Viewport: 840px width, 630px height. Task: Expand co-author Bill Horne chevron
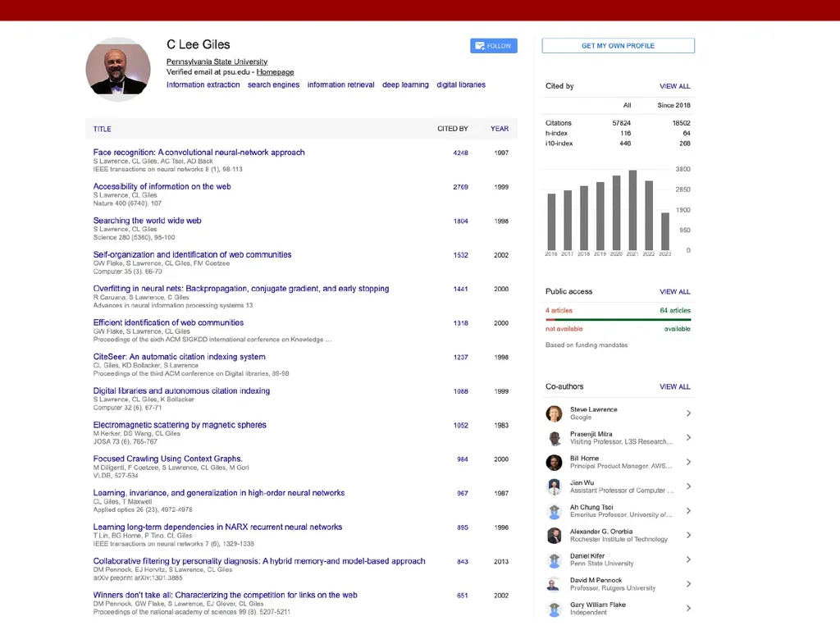coord(688,462)
